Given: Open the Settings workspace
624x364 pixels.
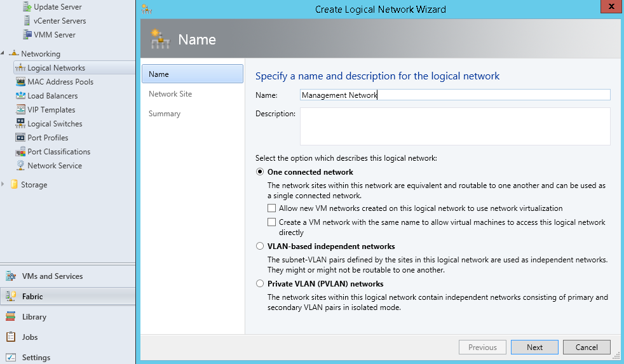Looking at the screenshot, I should click(x=67, y=357).
